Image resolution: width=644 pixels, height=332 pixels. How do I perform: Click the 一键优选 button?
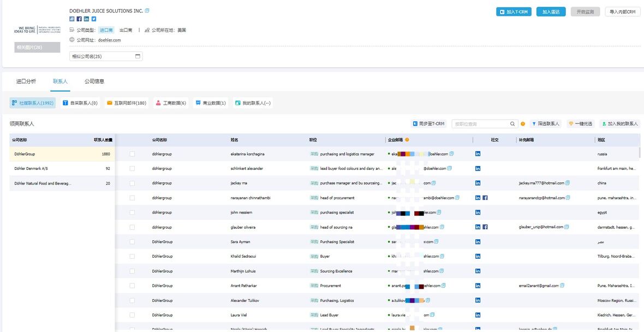click(x=581, y=123)
